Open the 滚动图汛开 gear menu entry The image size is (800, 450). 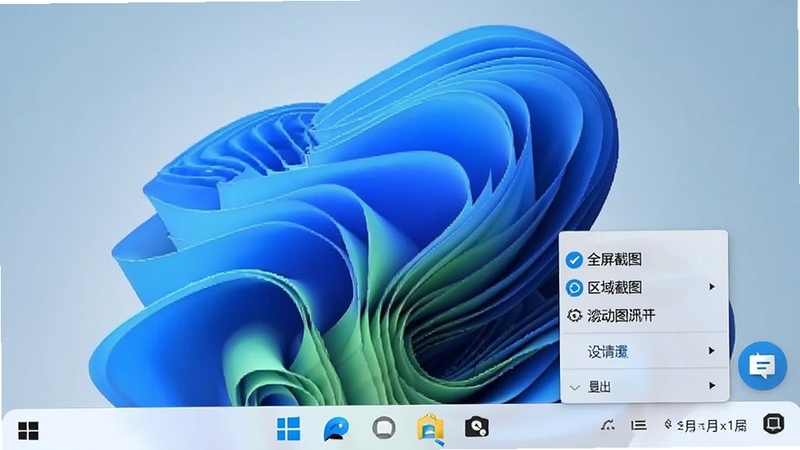tap(644, 315)
